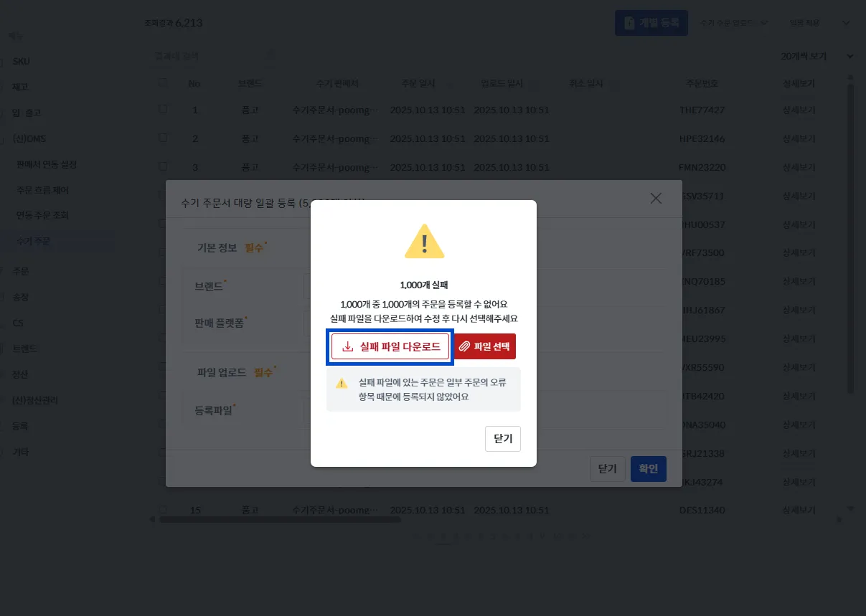The image size is (866, 616).
Task: Expand the dropdown at top right corner
Action: [x=845, y=23]
